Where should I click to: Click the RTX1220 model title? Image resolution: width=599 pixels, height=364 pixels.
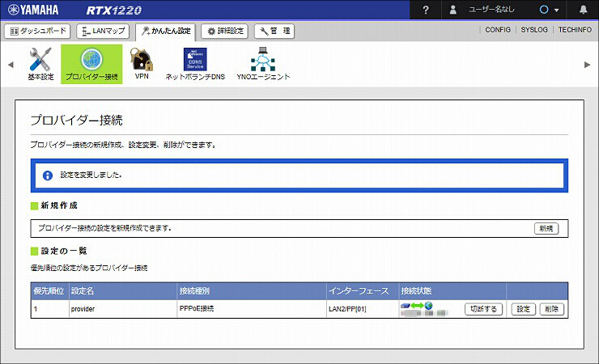[x=114, y=11]
